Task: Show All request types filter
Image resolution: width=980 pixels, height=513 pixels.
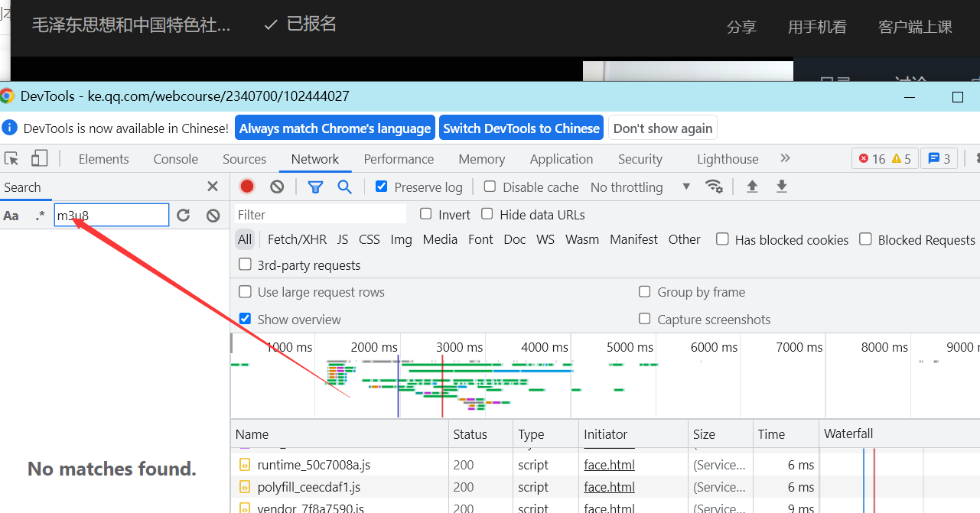Action: coord(245,239)
